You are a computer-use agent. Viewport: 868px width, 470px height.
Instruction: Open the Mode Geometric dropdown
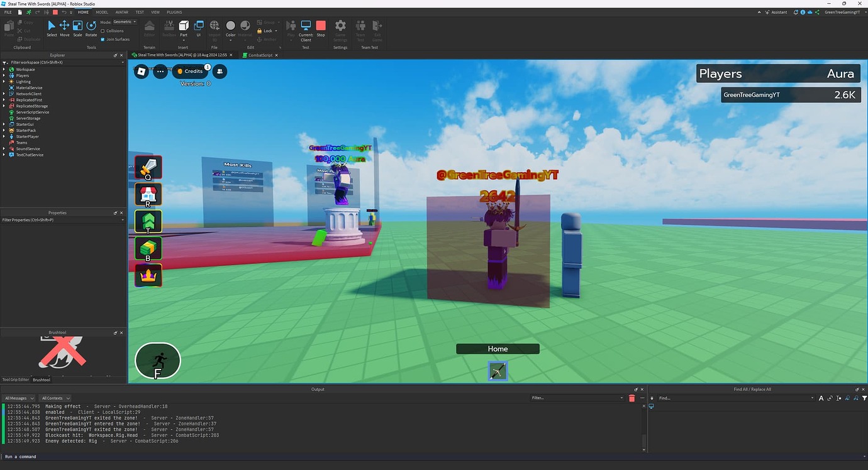tap(121, 21)
